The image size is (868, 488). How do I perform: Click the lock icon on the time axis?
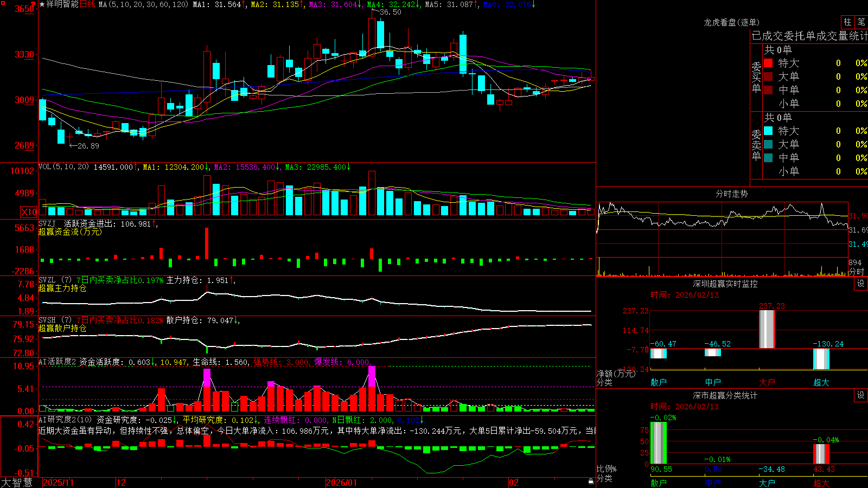coord(591,481)
